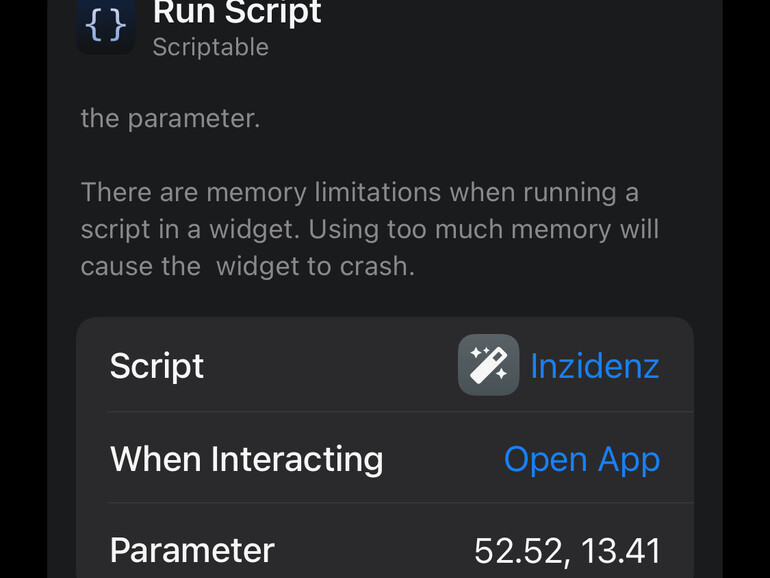Open the "Open App" interaction option
This screenshot has width=770, height=578.
[x=581, y=459]
